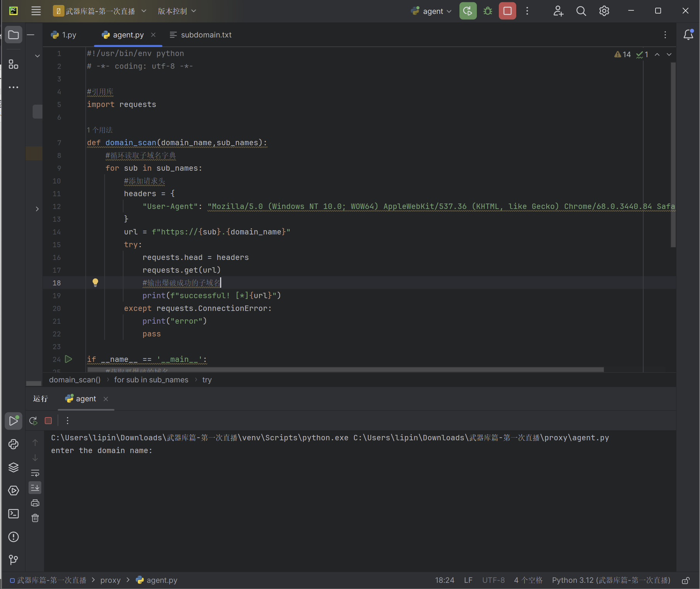Switch to subdomain.txt tab
The height and width of the screenshot is (589, 700).
[x=201, y=35]
